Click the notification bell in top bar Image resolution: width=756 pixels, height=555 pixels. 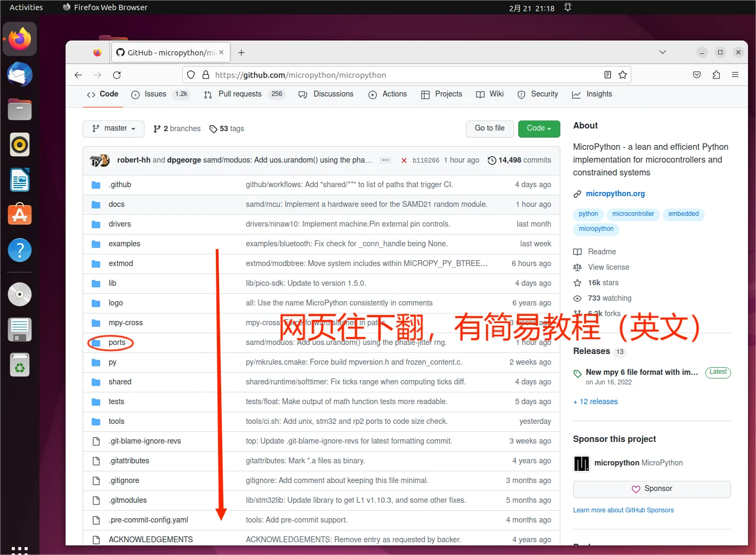click(568, 7)
